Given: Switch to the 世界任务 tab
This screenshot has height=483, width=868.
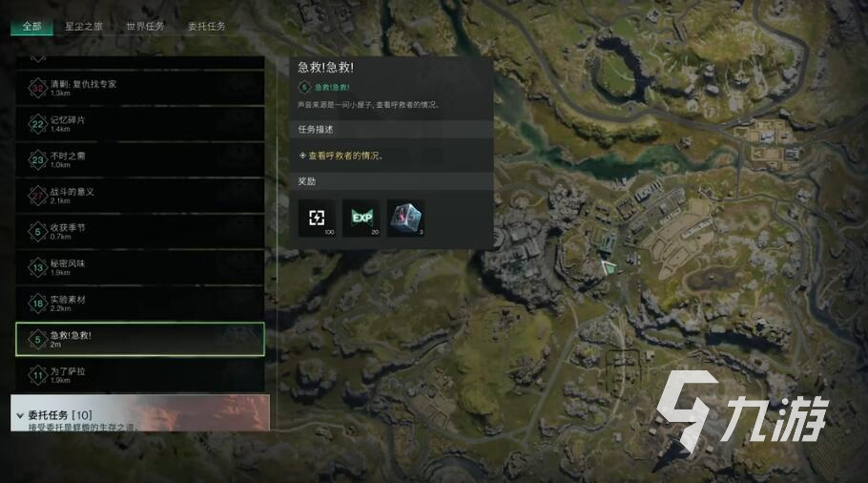Looking at the screenshot, I should (145, 26).
